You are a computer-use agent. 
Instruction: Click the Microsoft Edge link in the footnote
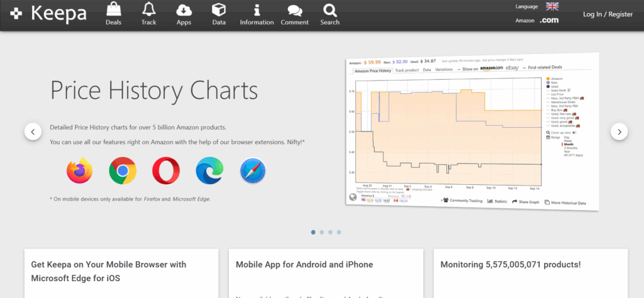point(191,199)
